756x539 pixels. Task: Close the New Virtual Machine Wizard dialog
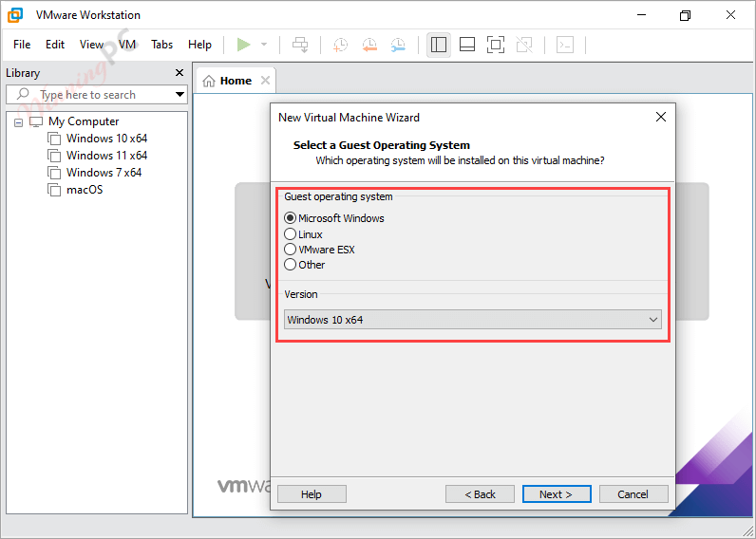(661, 117)
